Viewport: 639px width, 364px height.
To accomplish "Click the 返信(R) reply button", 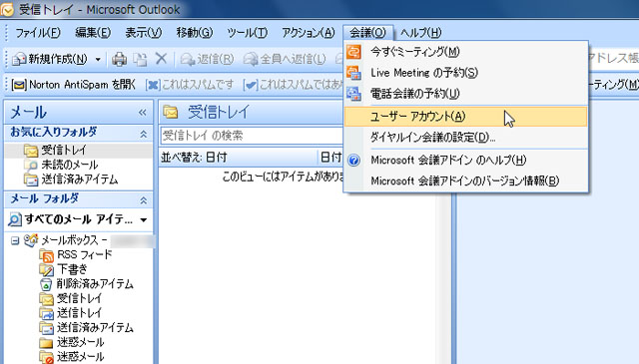I will [207, 60].
